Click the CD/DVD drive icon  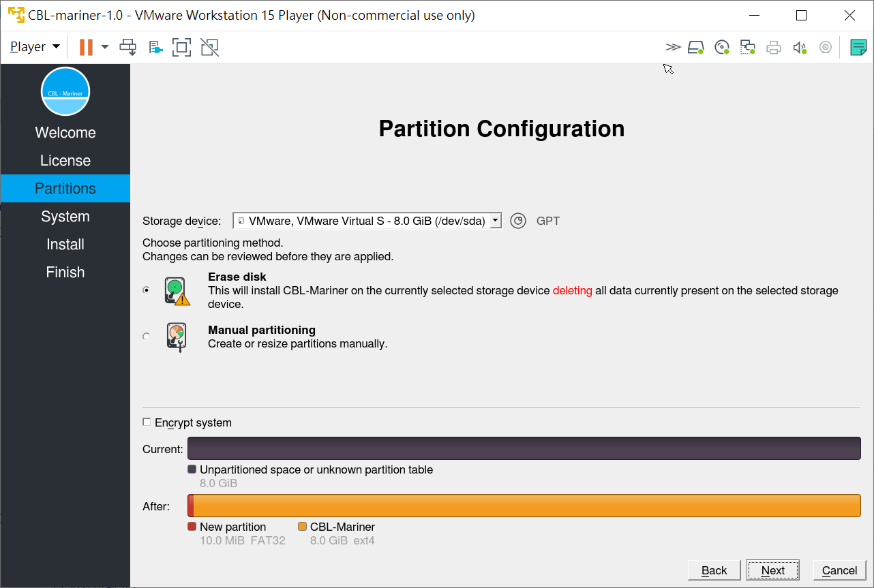[x=722, y=47]
